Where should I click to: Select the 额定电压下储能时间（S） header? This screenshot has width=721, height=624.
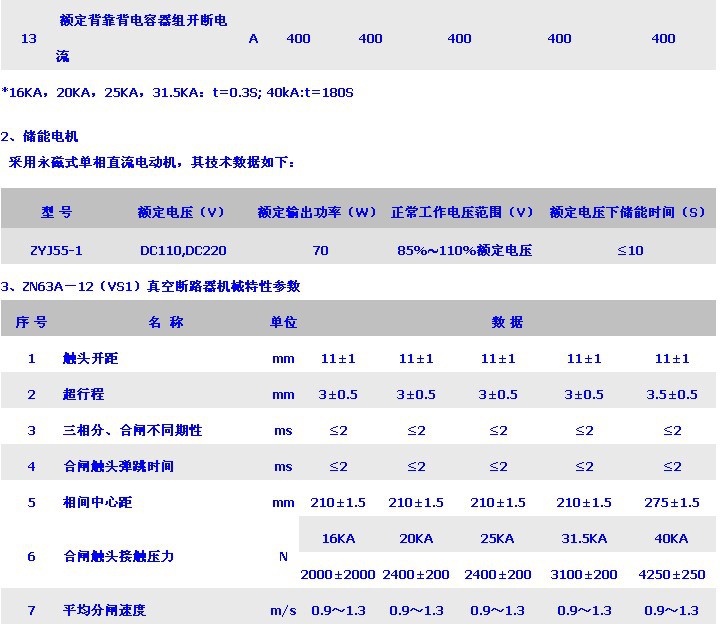628,212
